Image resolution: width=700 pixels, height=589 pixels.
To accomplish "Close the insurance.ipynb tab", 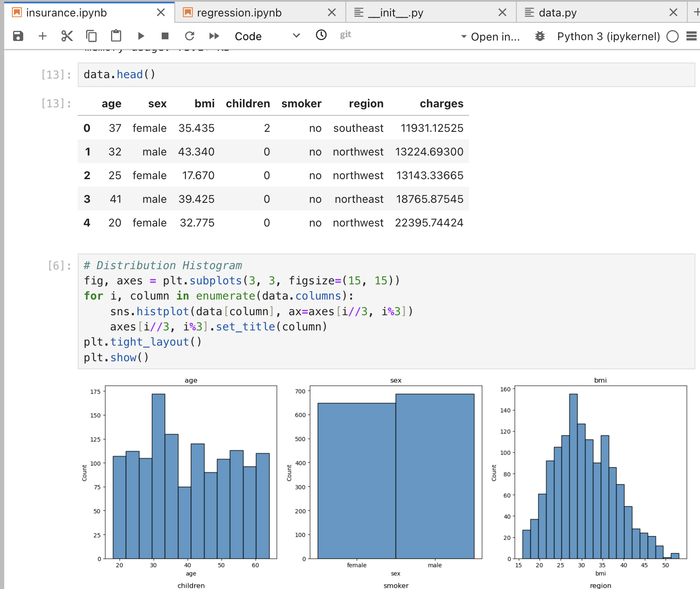I will 161,13.
